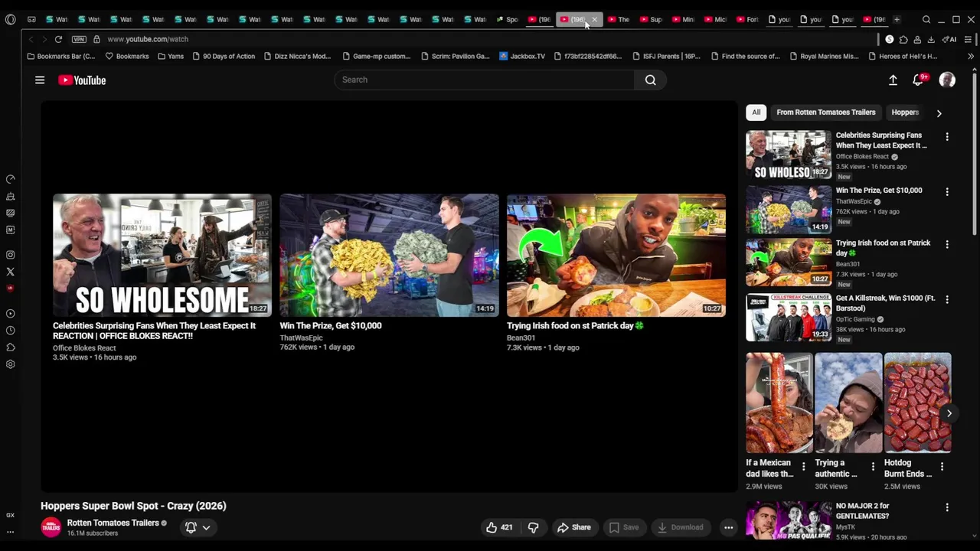
Task: Click the magnifier search button
Action: 650,80
